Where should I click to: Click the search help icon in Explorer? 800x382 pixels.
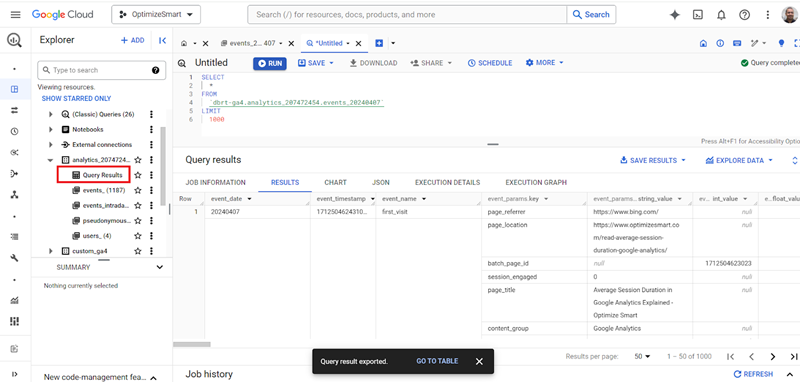coord(156,70)
